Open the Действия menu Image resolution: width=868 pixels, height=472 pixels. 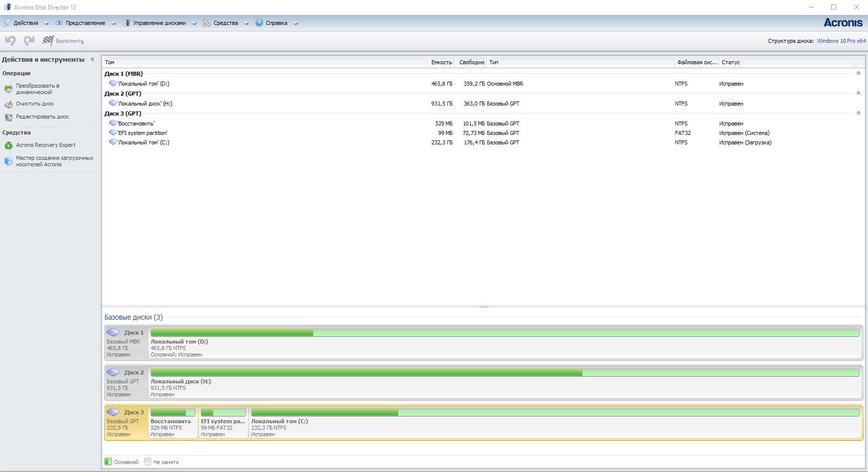pyautogui.click(x=26, y=23)
